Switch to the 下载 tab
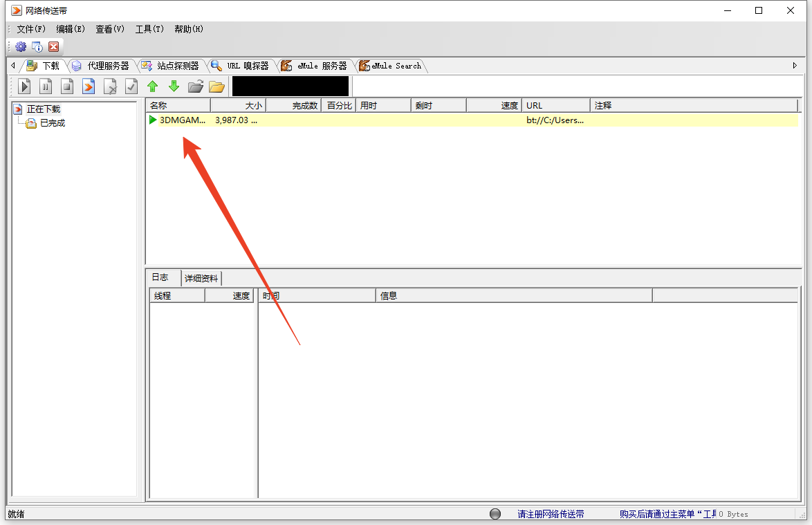Screen dimensions: 812x525 [x=44, y=66]
